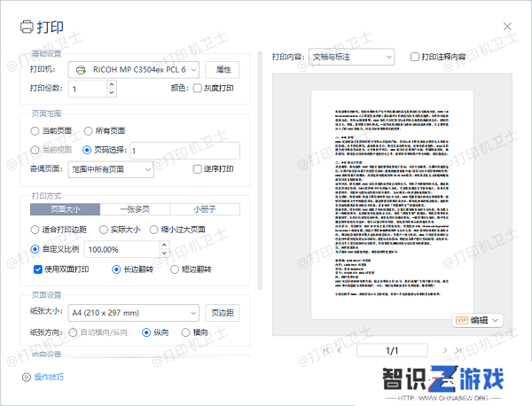Image resolution: width=532 pixels, height=406 pixels.
Task: Click the 属性 properties button
Action: point(223,69)
